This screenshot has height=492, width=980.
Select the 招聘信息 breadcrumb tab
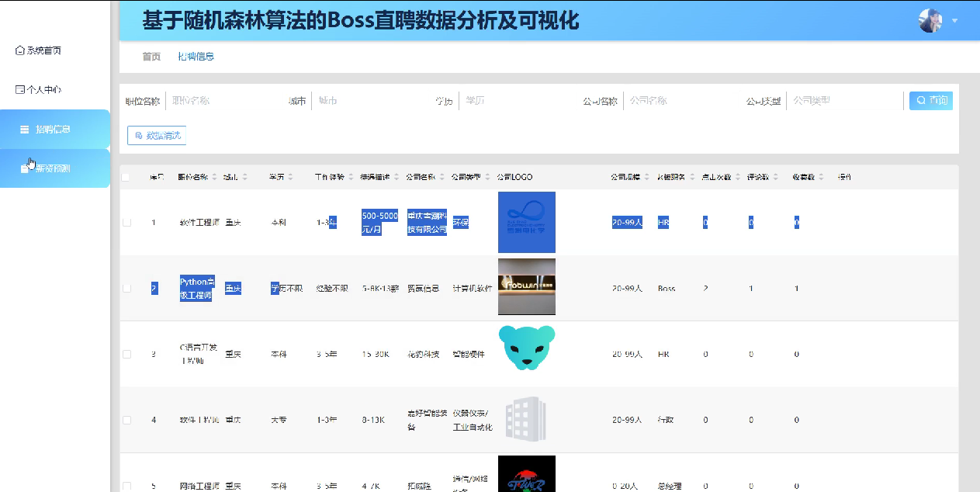click(196, 57)
